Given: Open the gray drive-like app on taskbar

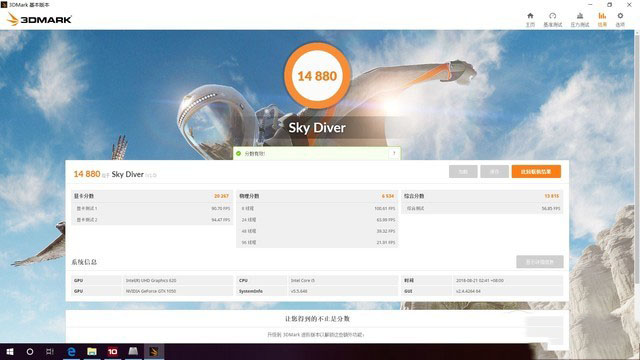Looking at the screenshot, I should (133, 351).
